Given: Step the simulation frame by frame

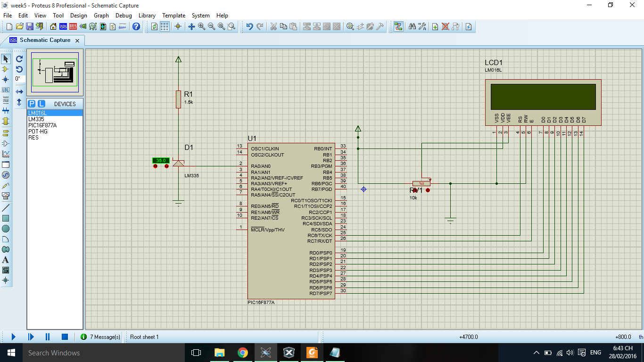Looking at the screenshot, I should [x=31, y=337].
